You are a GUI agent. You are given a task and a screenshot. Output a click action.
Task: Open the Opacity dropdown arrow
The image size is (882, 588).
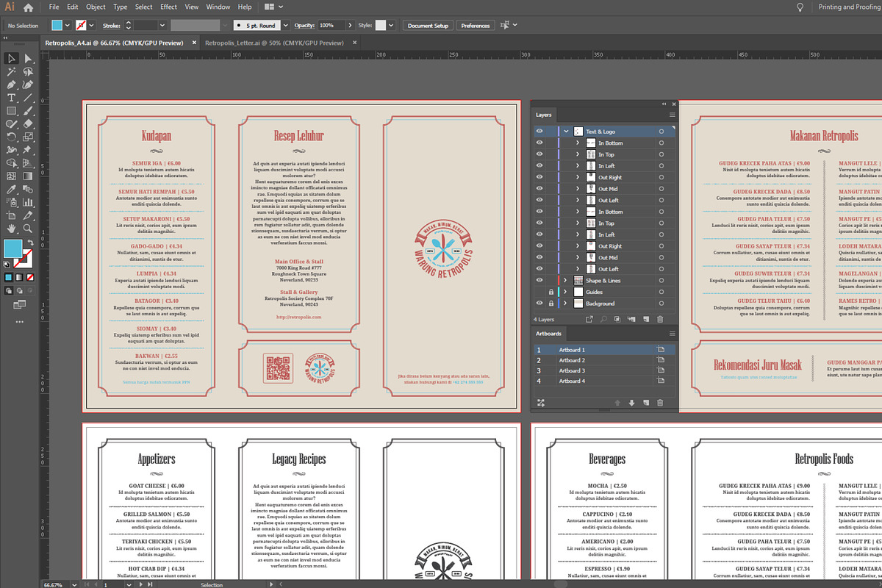(x=350, y=26)
